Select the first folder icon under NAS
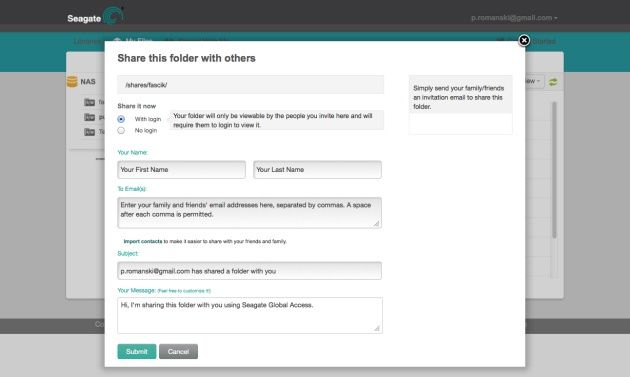630x377 pixels. pyautogui.click(x=90, y=102)
